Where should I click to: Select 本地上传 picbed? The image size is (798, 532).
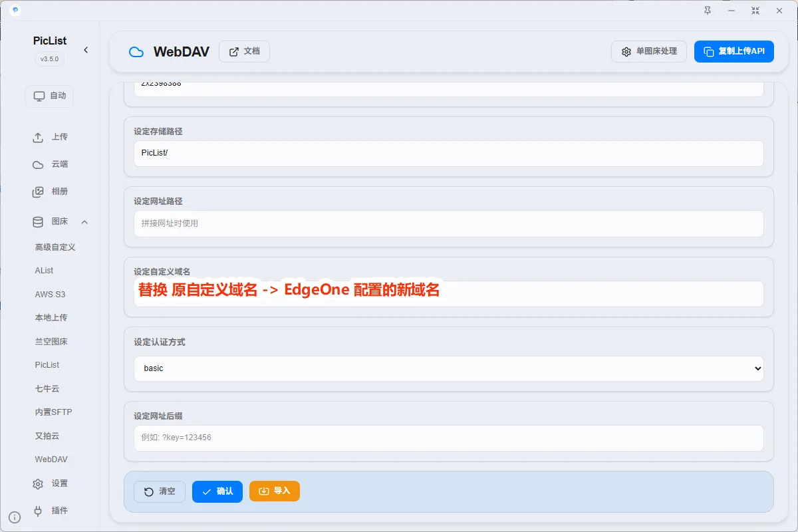point(51,318)
